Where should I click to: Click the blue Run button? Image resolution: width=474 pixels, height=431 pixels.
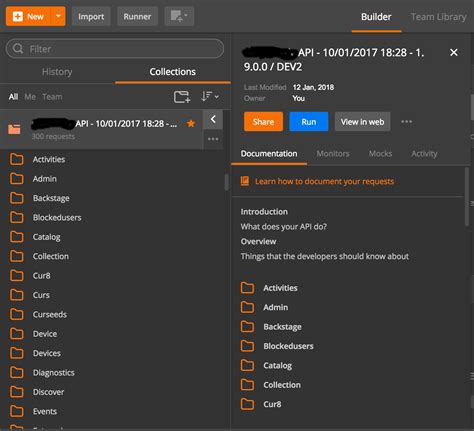coord(309,122)
